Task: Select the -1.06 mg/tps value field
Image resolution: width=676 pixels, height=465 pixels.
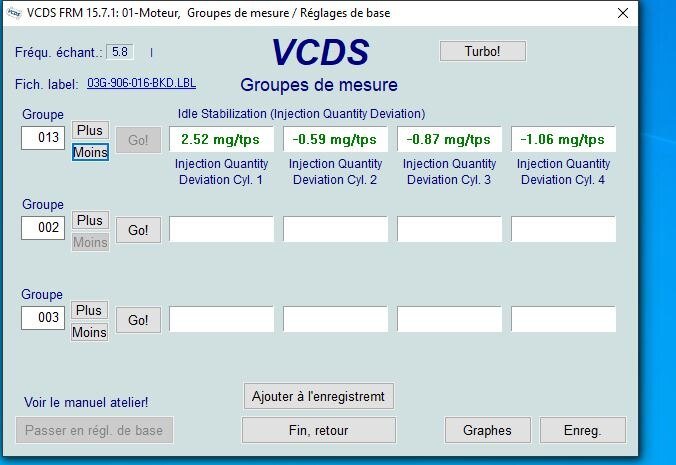Action: (x=563, y=139)
